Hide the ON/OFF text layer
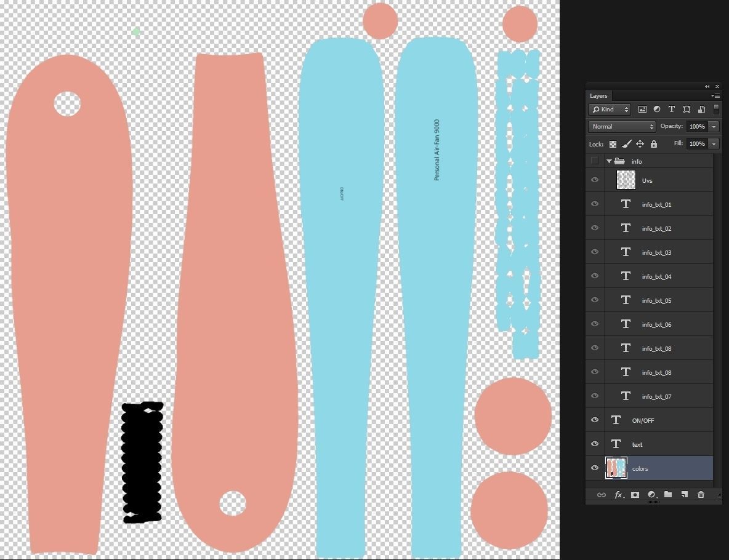Screen dimensions: 729x560 click(595, 420)
